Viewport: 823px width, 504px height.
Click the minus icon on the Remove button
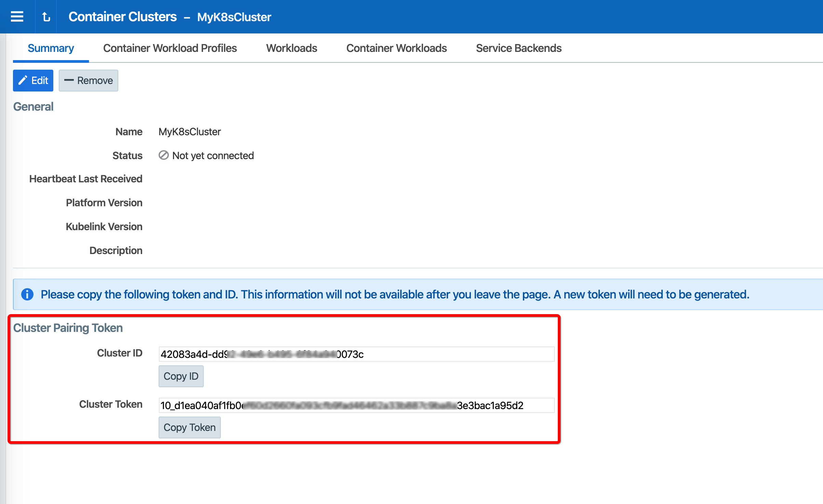[69, 80]
